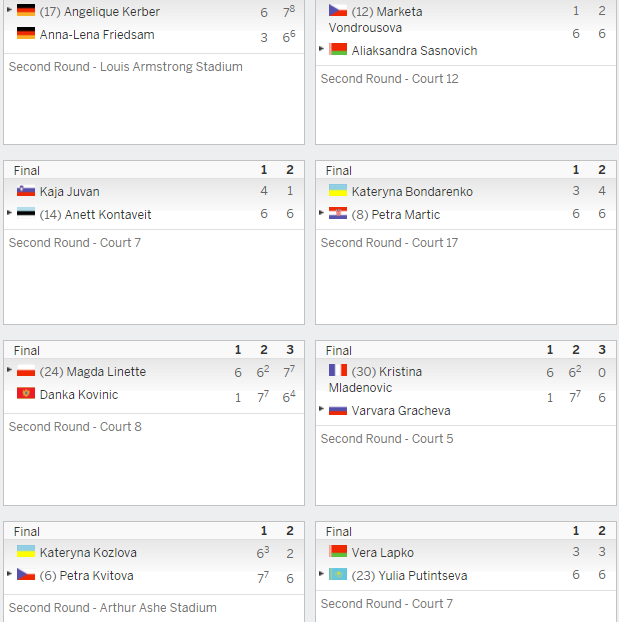Click the Ukrainian flag beside Kateryna Bondarenko
This screenshot has height=622, width=619.
(x=338, y=190)
